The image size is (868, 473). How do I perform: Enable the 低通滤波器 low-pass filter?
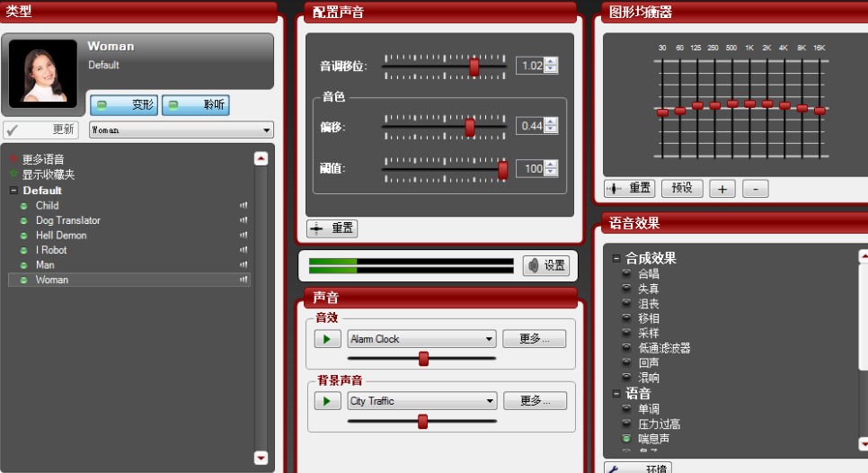(626, 348)
